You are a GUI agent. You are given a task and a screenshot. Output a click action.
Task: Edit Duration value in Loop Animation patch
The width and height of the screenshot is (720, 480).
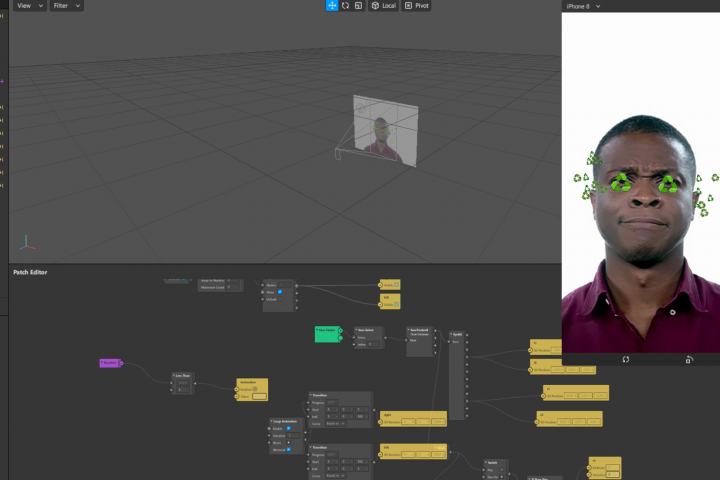pyautogui.click(x=293, y=435)
